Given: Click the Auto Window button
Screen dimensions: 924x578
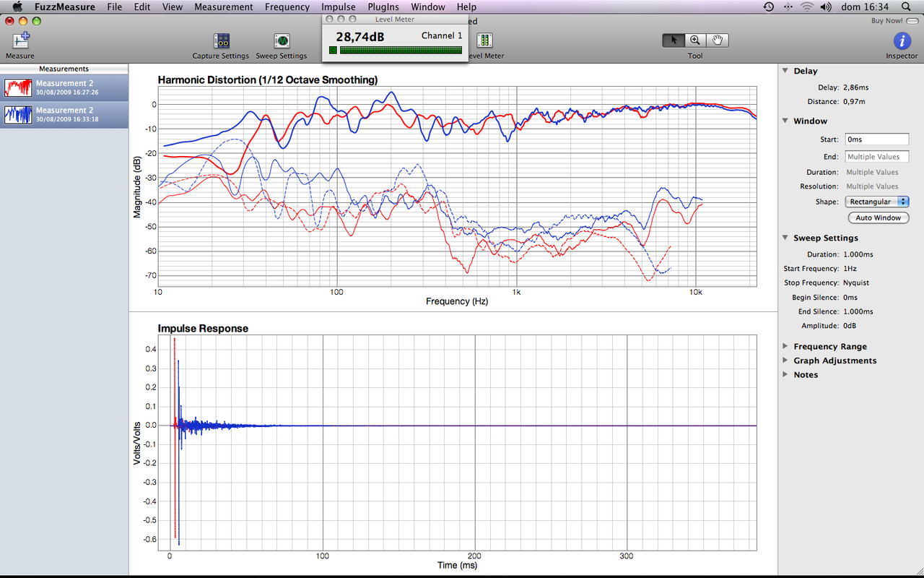Looking at the screenshot, I should tap(878, 217).
